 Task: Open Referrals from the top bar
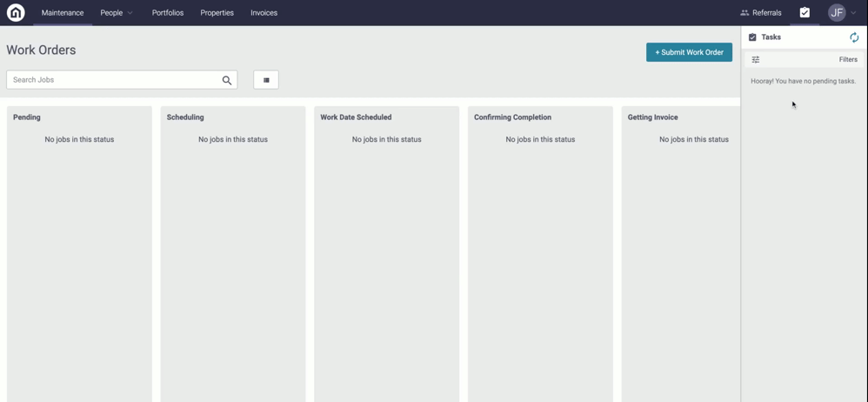pyautogui.click(x=760, y=13)
